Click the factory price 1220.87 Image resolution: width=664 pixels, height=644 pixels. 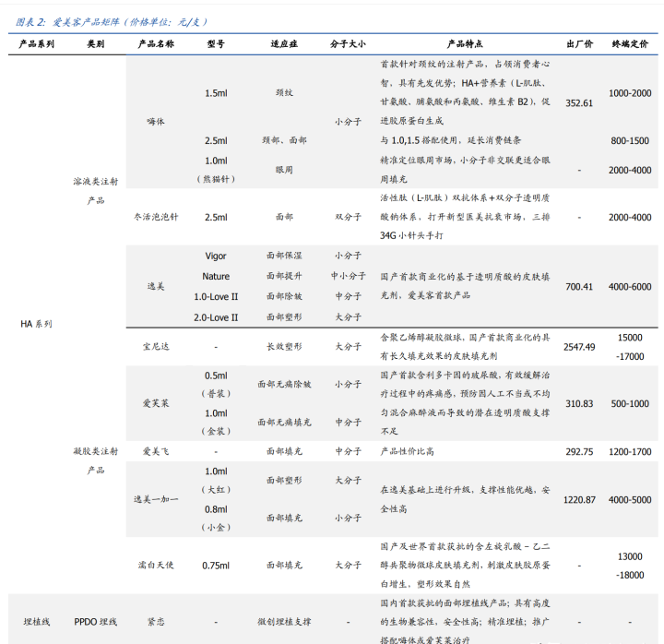click(579, 500)
